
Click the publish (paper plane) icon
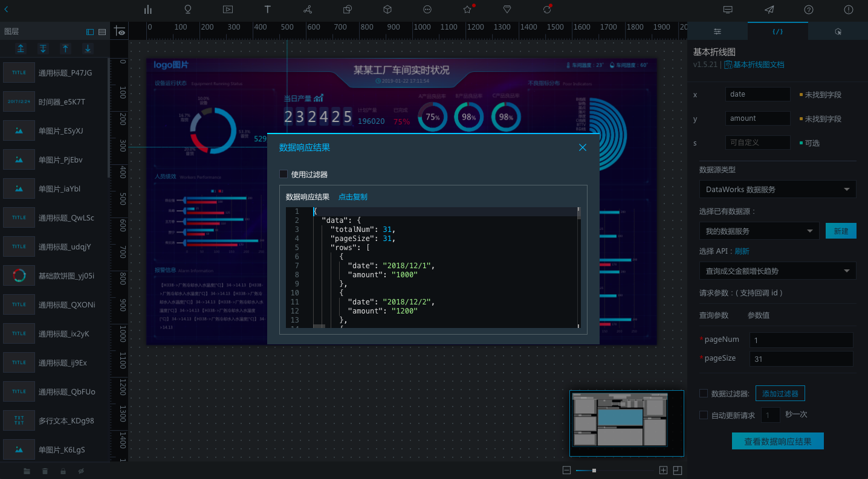coord(769,10)
